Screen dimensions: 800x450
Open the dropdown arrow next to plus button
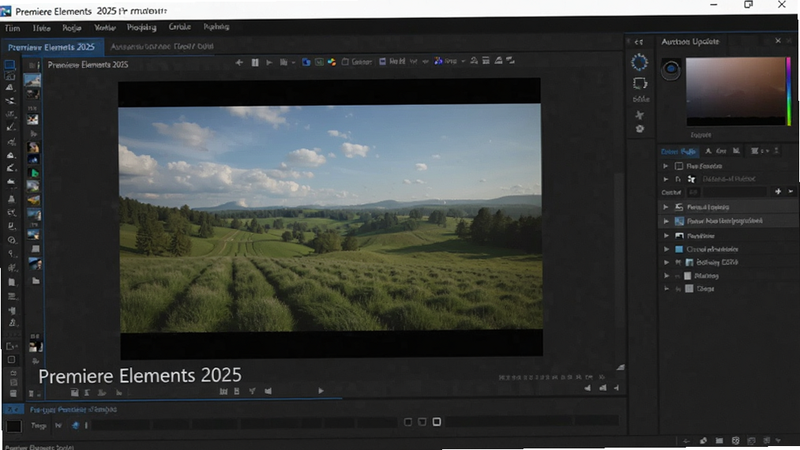790,191
